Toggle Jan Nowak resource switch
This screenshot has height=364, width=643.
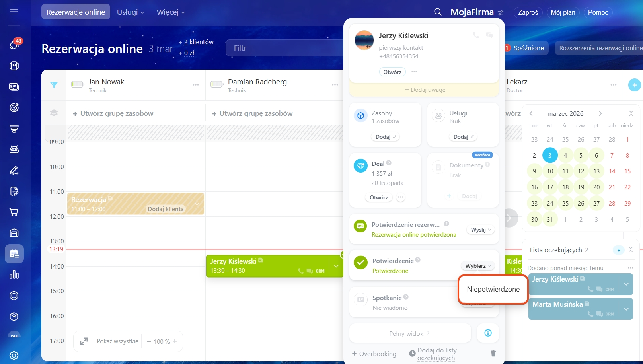coord(77,84)
